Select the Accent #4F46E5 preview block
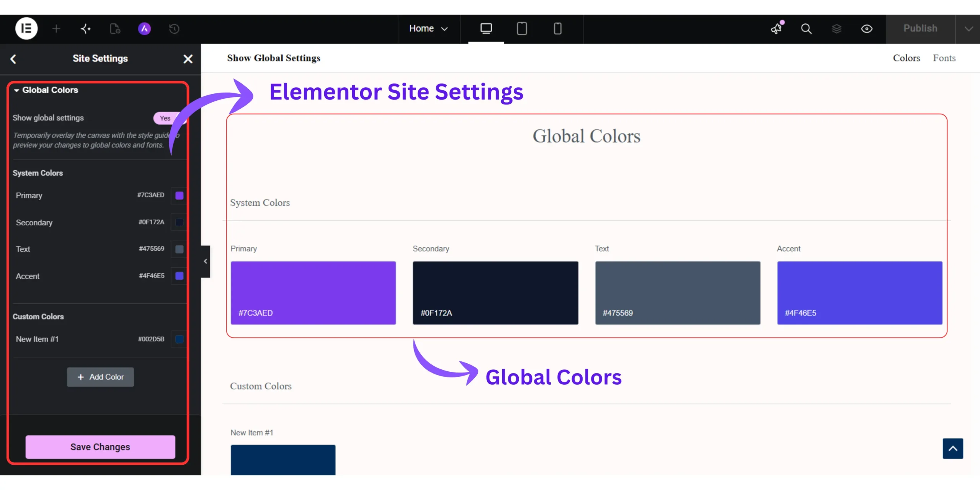The height and width of the screenshot is (490, 980). point(860,293)
